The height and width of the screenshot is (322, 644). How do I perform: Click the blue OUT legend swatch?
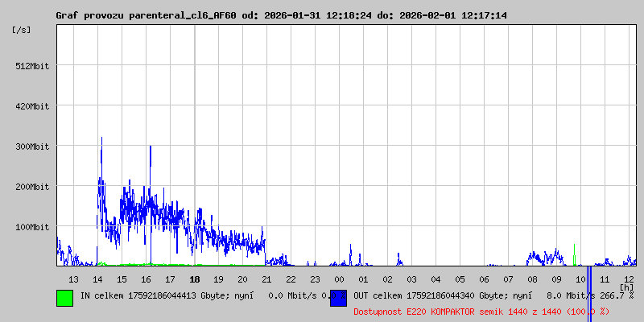click(338, 297)
